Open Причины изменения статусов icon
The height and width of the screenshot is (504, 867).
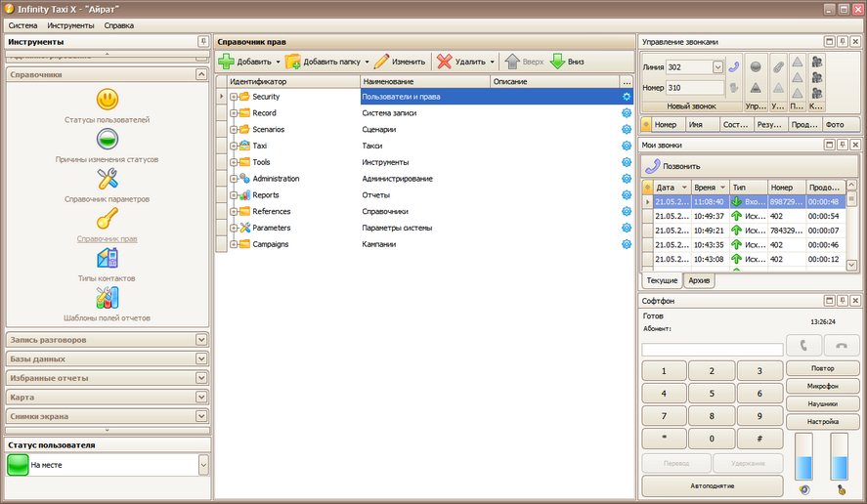pos(108,140)
